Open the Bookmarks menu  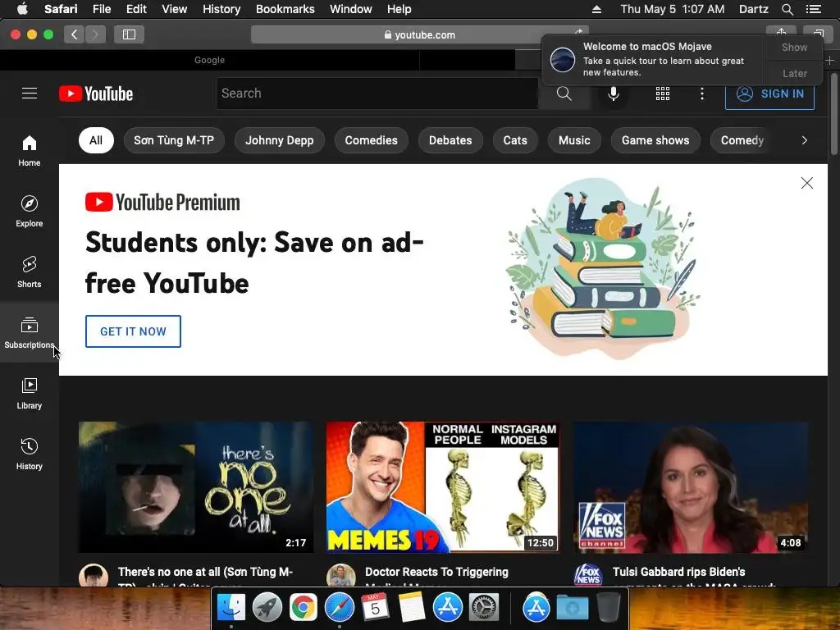[x=285, y=9]
